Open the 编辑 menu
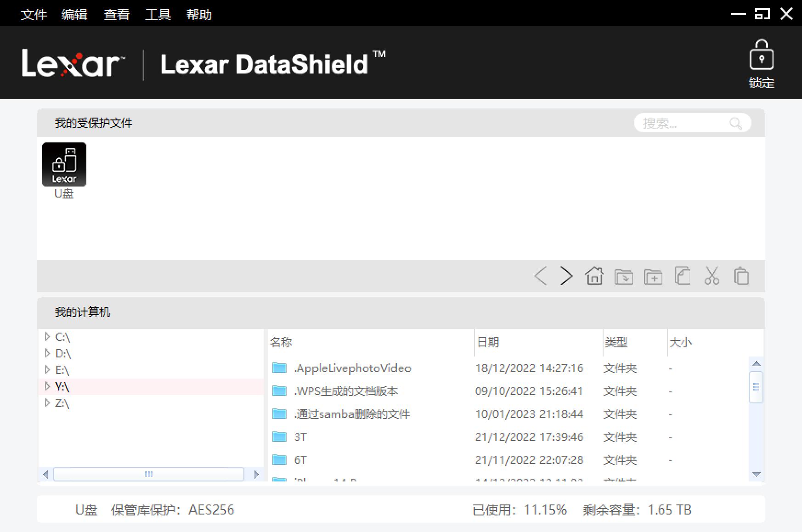Viewport: 802px width, 532px height. click(74, 15)
